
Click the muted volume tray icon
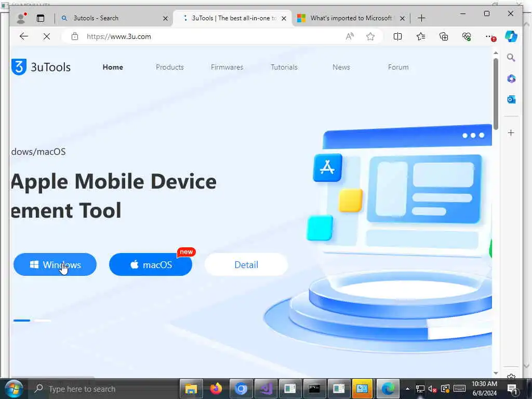pyautogui.click(x=432, y=389)
